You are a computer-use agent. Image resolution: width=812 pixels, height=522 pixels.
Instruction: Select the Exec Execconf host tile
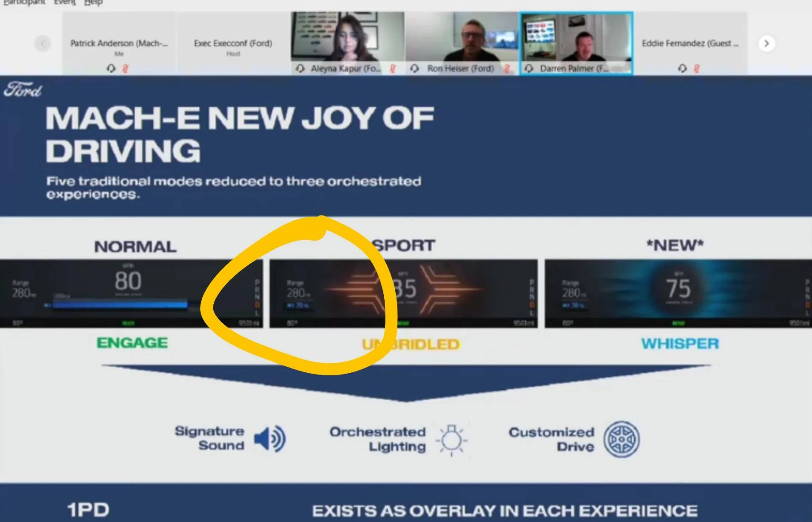(233, 44)
